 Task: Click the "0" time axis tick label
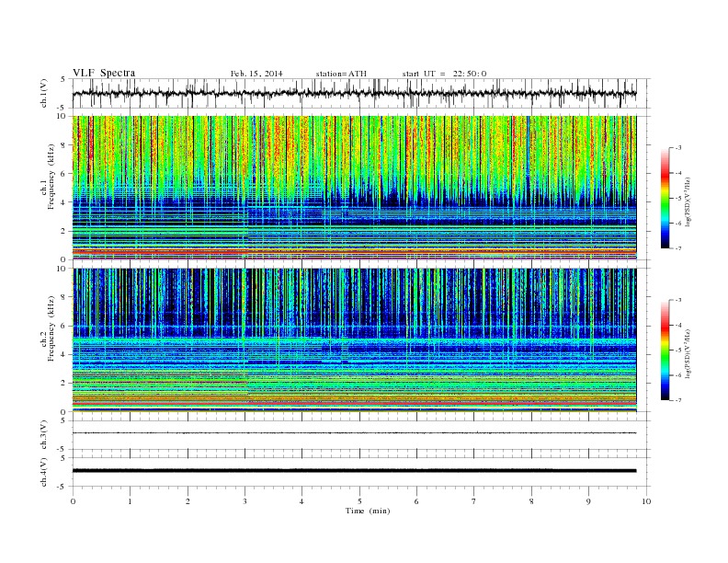point(73,501)
